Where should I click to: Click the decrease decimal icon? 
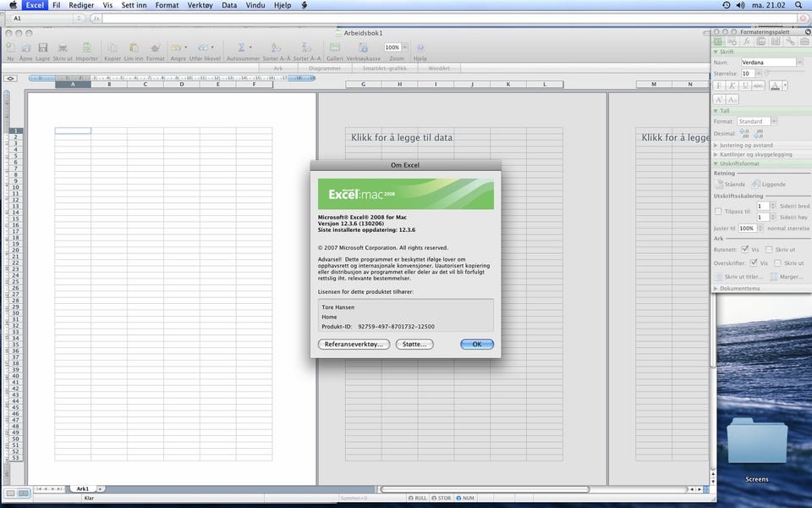point(759,133)
